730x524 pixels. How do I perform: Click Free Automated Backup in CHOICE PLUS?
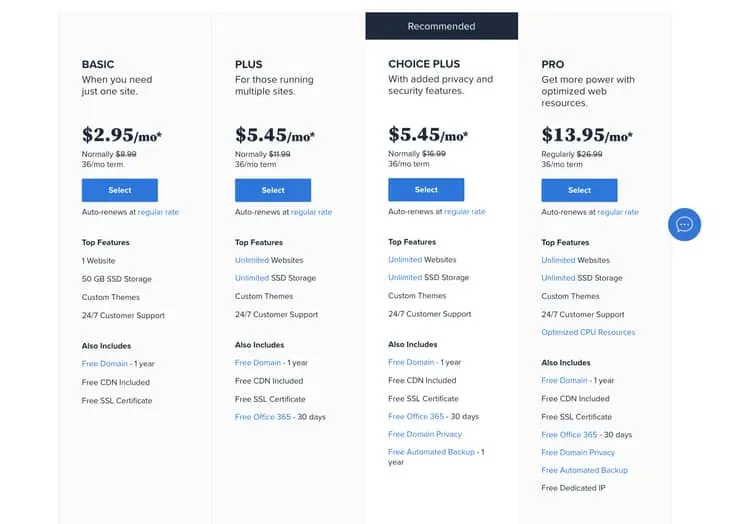click(432, 452)
